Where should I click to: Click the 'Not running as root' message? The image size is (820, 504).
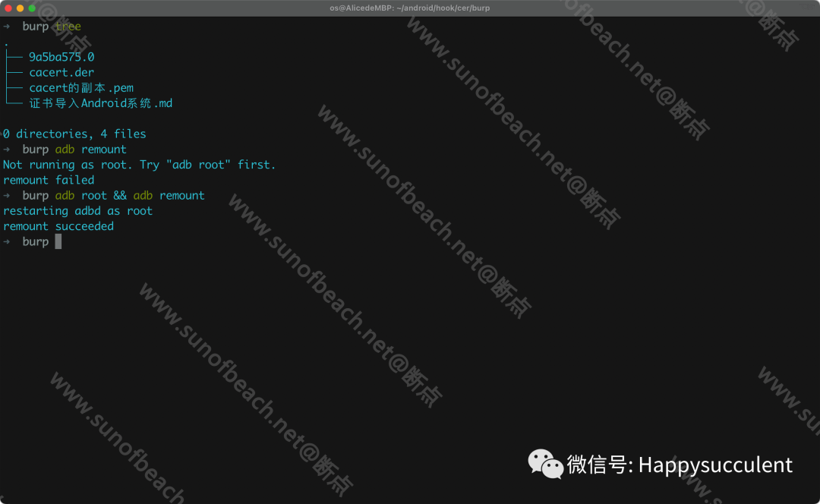[x=139, y=165]
